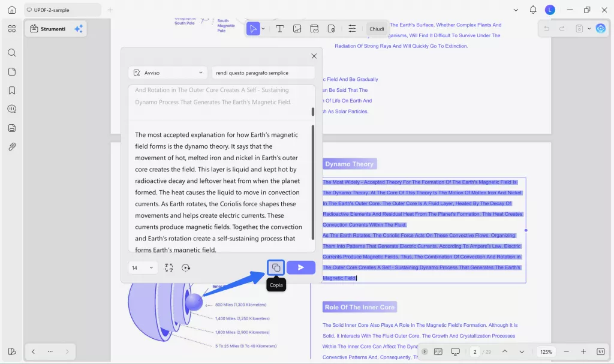Open the user account avatar L

pyautogui.click(x=550, y=10)
